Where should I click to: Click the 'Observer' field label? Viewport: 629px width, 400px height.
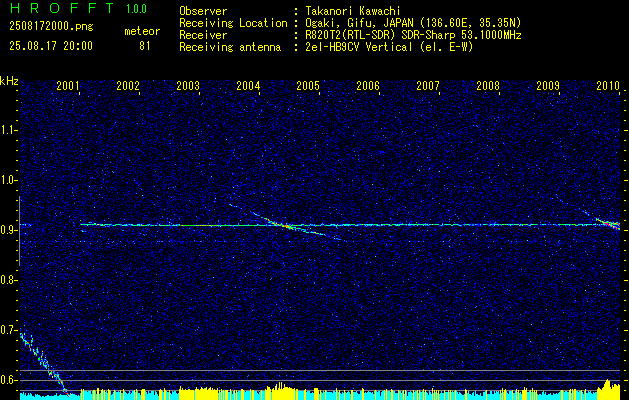tap(203, 11)
